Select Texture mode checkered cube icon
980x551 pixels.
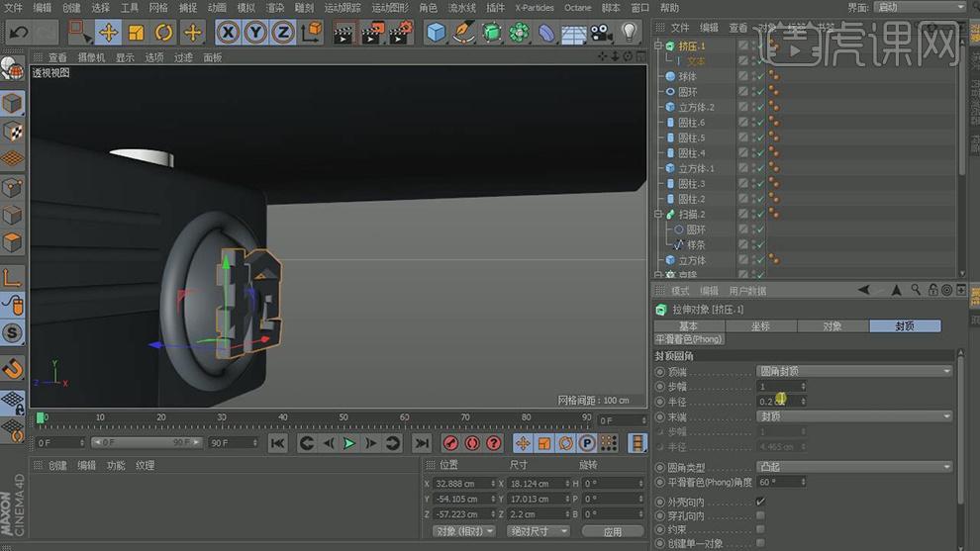click(x=12, y=132)
